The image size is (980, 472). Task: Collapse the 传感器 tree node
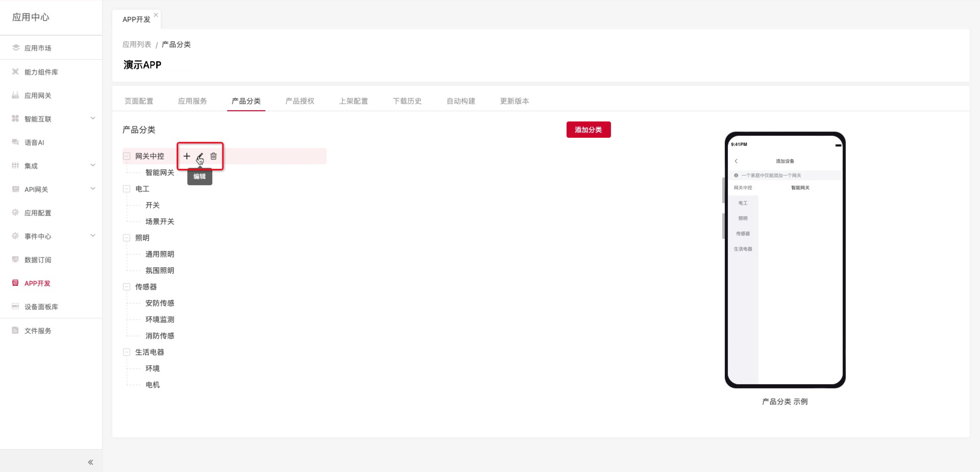click(x=127, y=287)
